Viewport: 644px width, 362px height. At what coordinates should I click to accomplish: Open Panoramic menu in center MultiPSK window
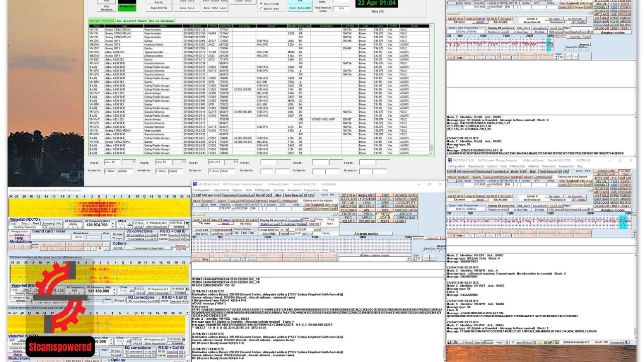pyautogui.click(x=294, y=190)
